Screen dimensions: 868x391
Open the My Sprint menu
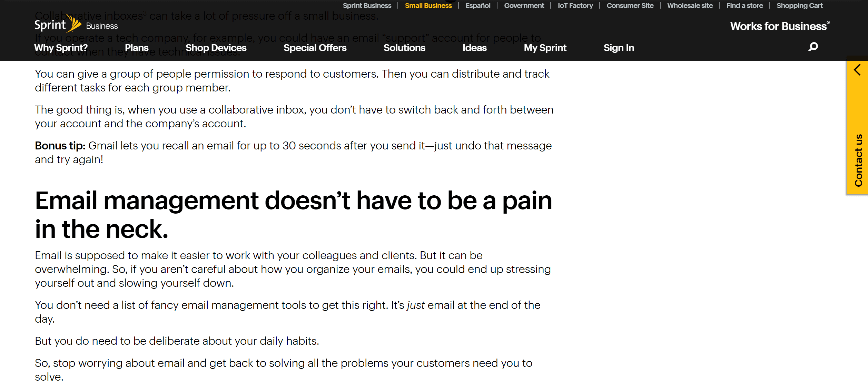[x=545, y=48]
